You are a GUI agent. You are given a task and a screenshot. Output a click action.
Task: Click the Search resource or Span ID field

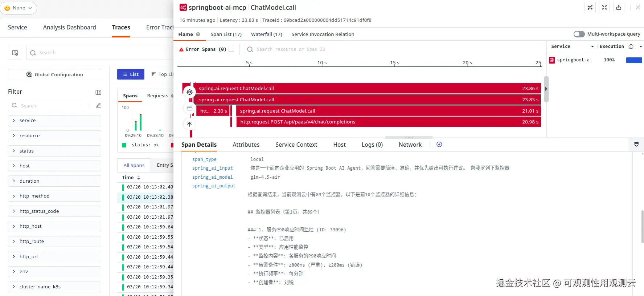pos(394,49)
